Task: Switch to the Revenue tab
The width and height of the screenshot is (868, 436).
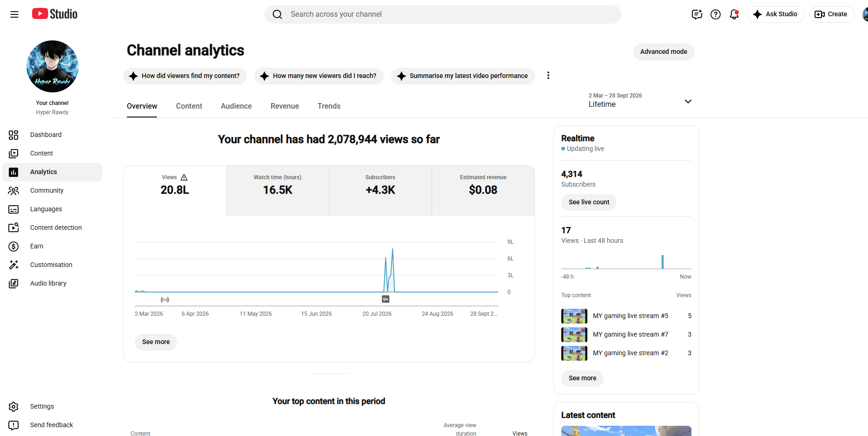Action: pyautogui.click(x=285, y=106)
